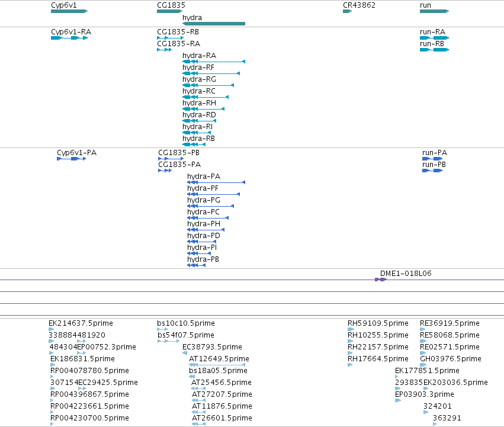Select CG1835-RB transcript label
Viewport: 504px width, 427px height.
(178, 32)
